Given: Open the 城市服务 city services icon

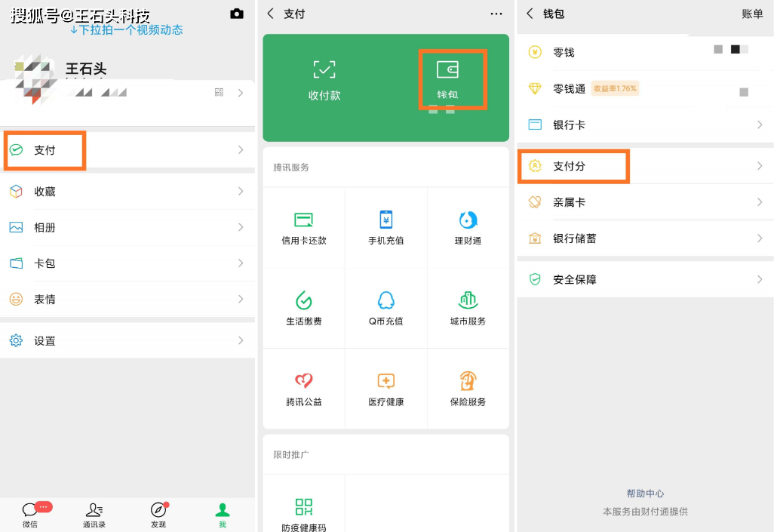Looking at the screenshot, I should click(x=468, y=300).
